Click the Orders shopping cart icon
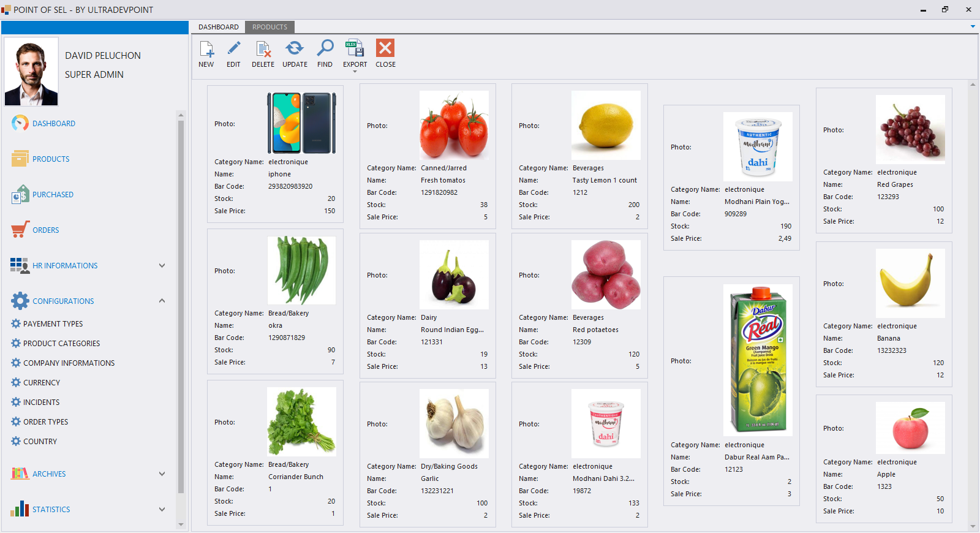 (20, 230)
